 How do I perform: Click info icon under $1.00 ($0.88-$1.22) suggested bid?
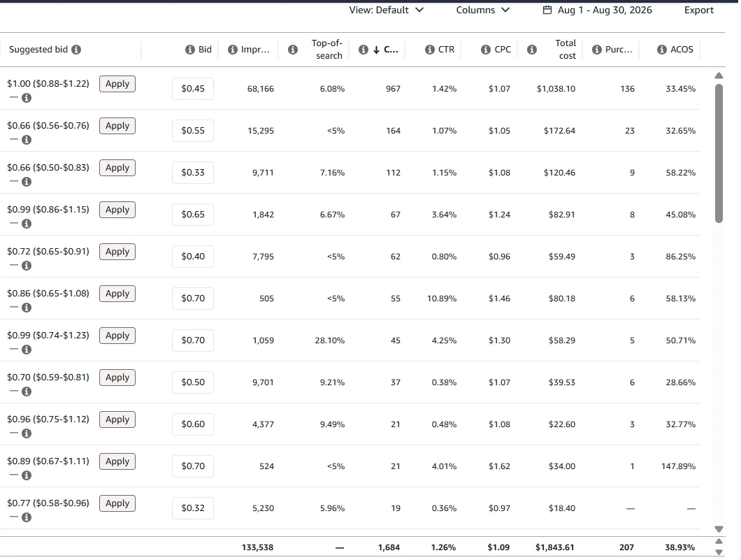coord(27,98)
